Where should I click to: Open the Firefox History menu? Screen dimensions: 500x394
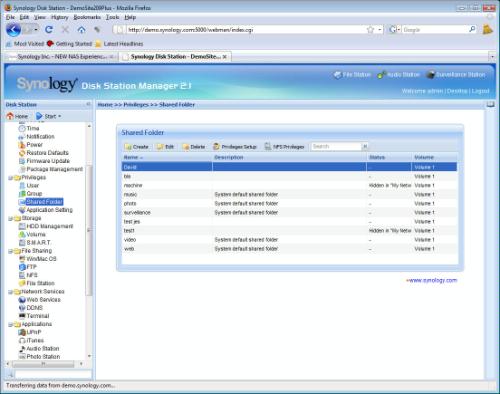point(60,17)
